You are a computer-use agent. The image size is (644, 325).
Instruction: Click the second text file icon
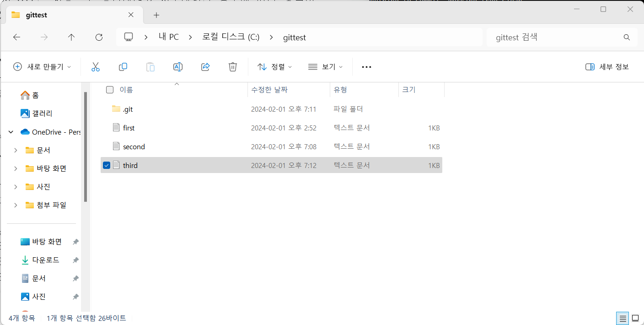pyautogui.click(x=116, y=146)
